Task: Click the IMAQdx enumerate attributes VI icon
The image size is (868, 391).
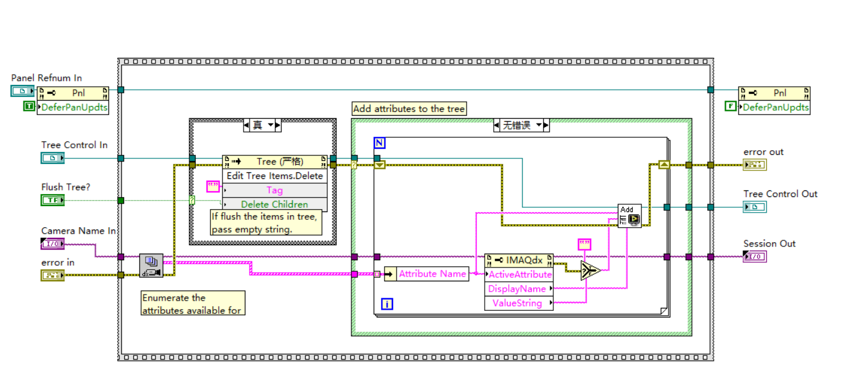Action: pyautogui.click(x=151, y=266)
